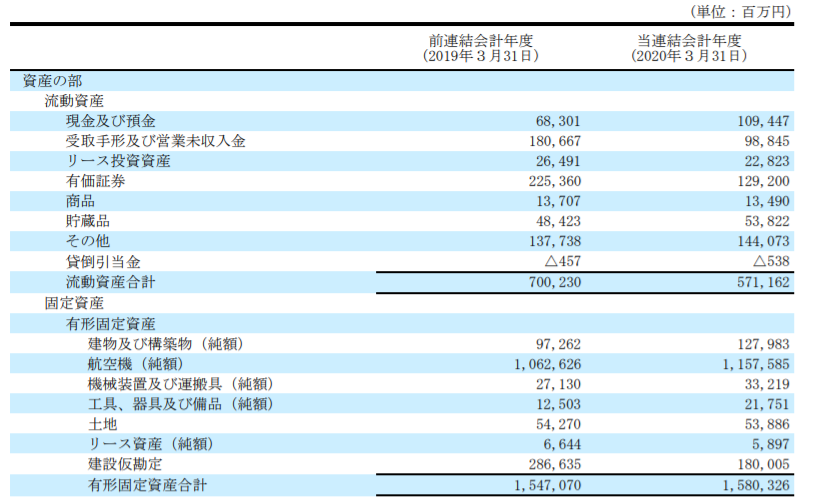Select the リース投資資産 row label

tap(118, 161)
